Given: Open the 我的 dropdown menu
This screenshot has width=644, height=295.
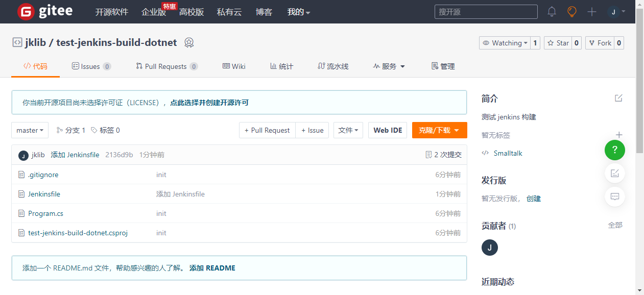Looking at the screenshot, I should pyautogui.click(x=299, y=12).
